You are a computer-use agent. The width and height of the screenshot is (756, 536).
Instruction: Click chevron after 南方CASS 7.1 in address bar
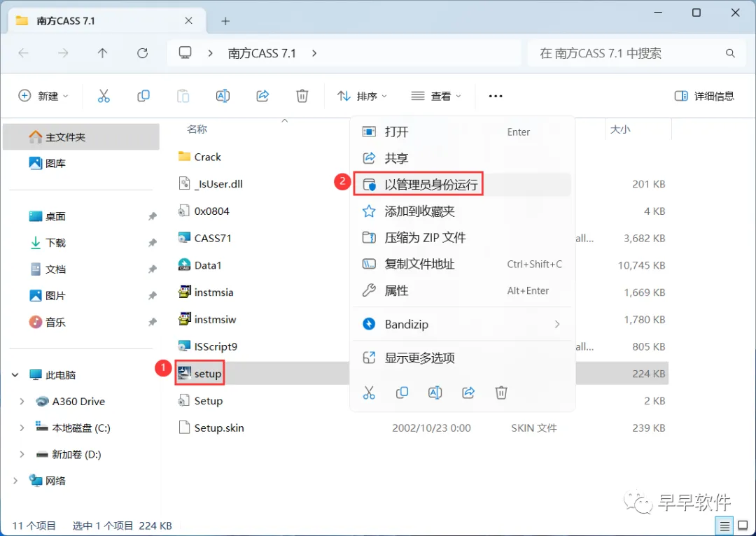pyautogui.click(x=314, y=53)
